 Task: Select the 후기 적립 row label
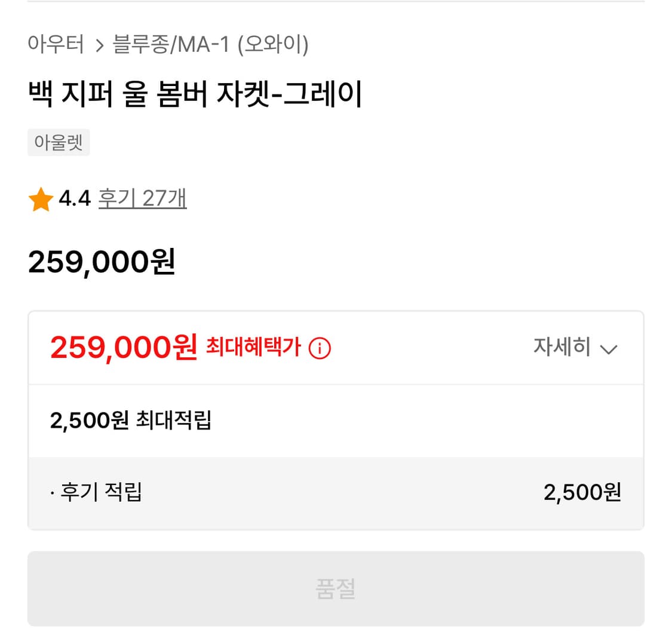[101, 492]
